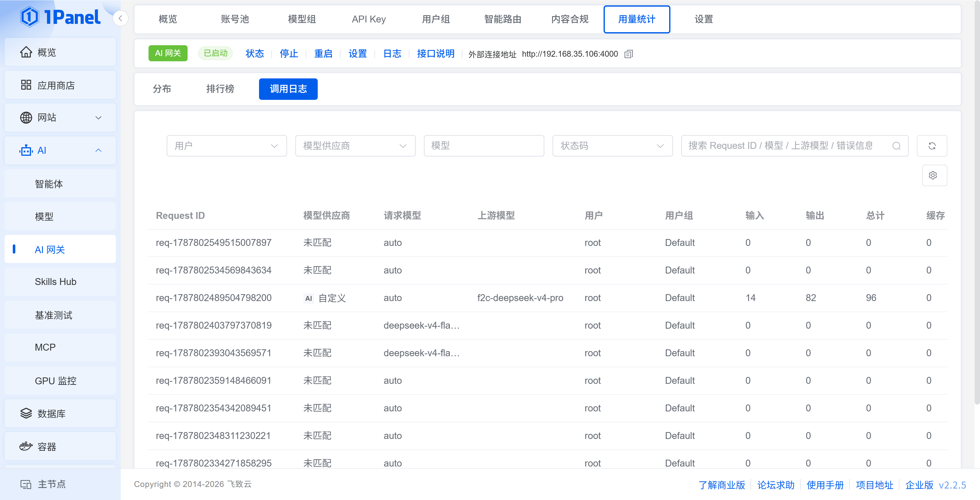Open the 数据库 layers icon
Screen dimensions: 980x500
point(26,413)
